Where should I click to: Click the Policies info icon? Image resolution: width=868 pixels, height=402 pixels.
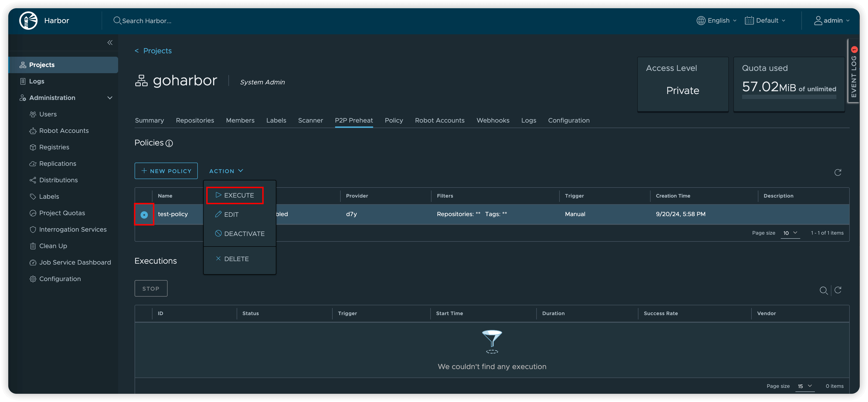pyautogui.click(x=169, y=143)
